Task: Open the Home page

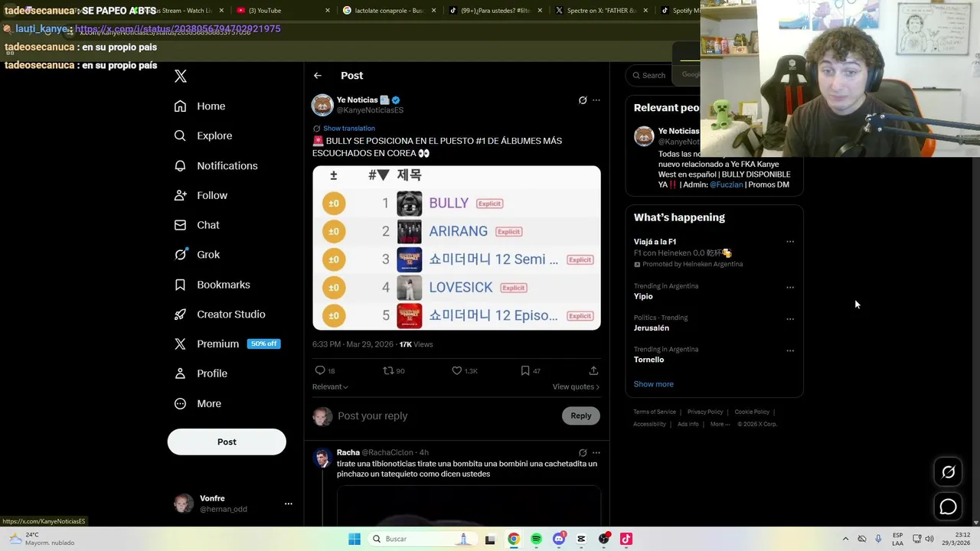Action: click(200, 106)
